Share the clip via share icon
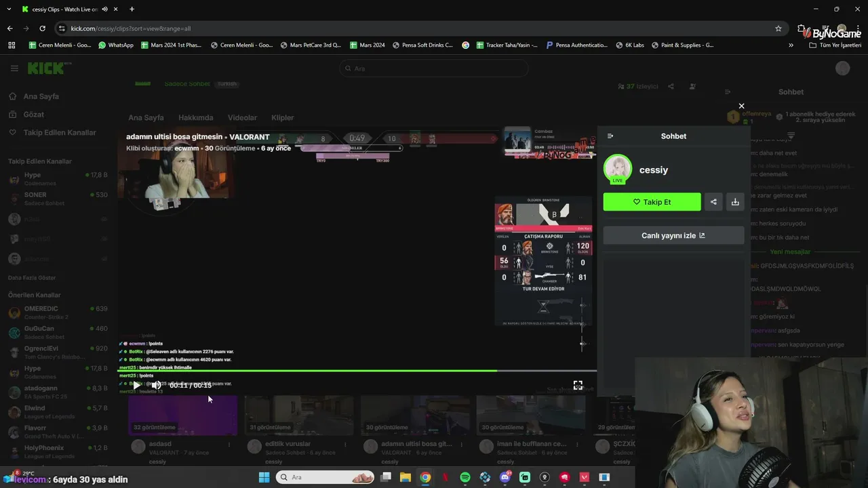868x488 pixels. click(713, 202)
